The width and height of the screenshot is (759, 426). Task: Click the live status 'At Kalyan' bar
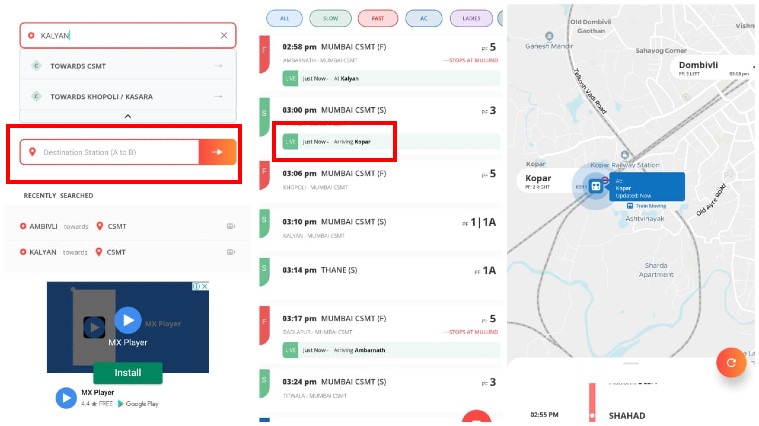click(x=391, y=78)
